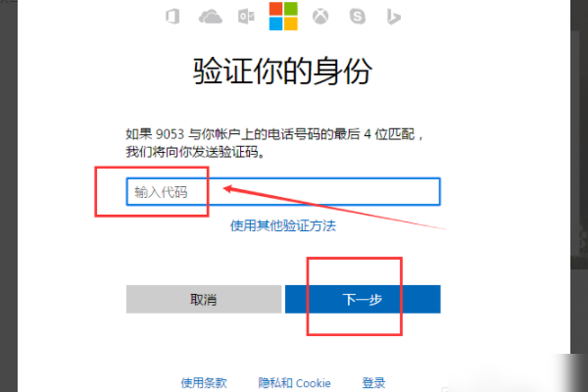This screenshot has height=392, width=588.
Task: Click the 登录 sign-in link
Action: click(373, 383)
